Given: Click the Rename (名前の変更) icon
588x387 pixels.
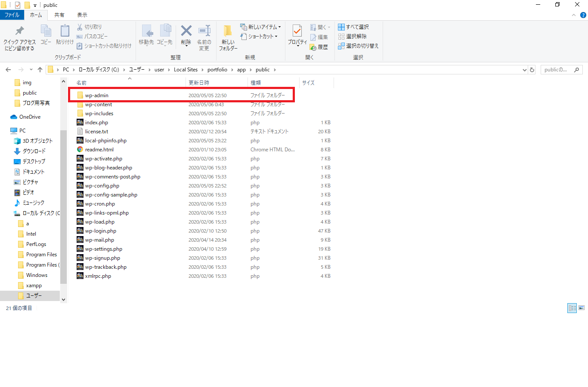Looking at the screenshot, I should [x=204, y=31].
